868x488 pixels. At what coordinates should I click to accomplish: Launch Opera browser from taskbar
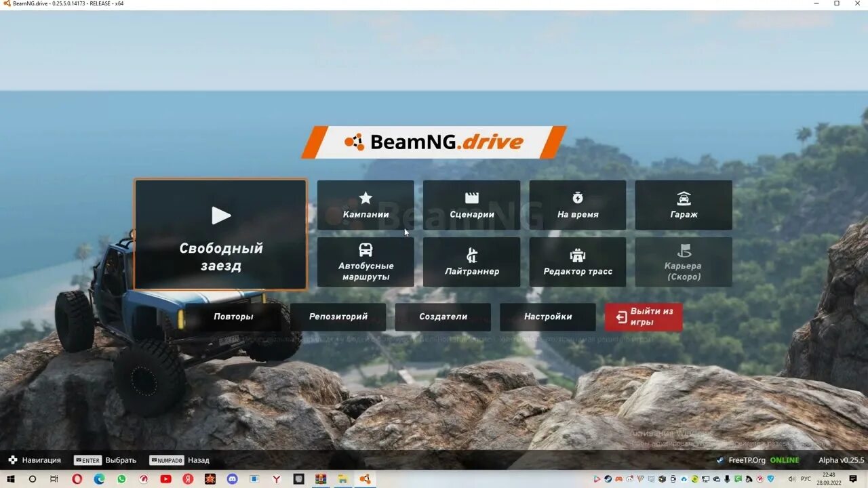click(x=77, y=479)
